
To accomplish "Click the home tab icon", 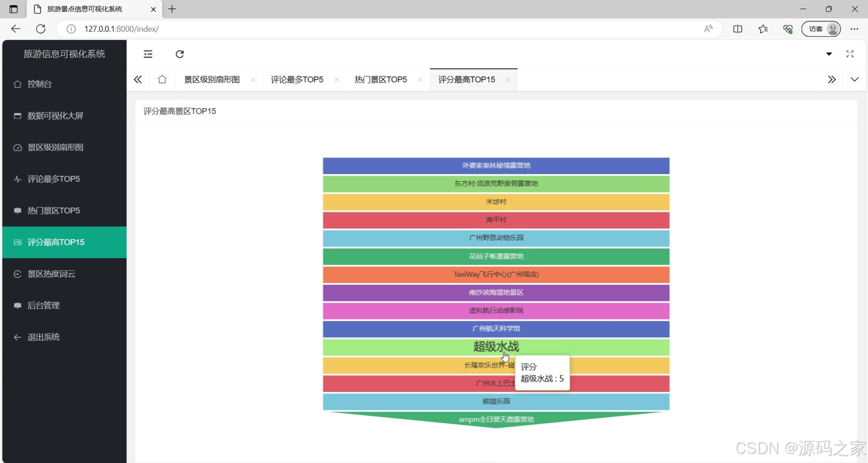I will tap(162, 79).
